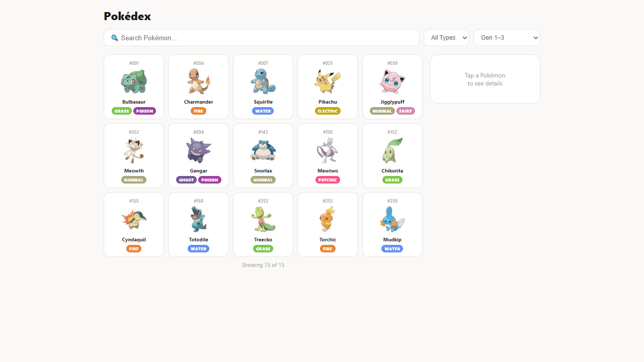Focus the Search Pokémon input field
This screenshot has width=644, height=362.
262,38
